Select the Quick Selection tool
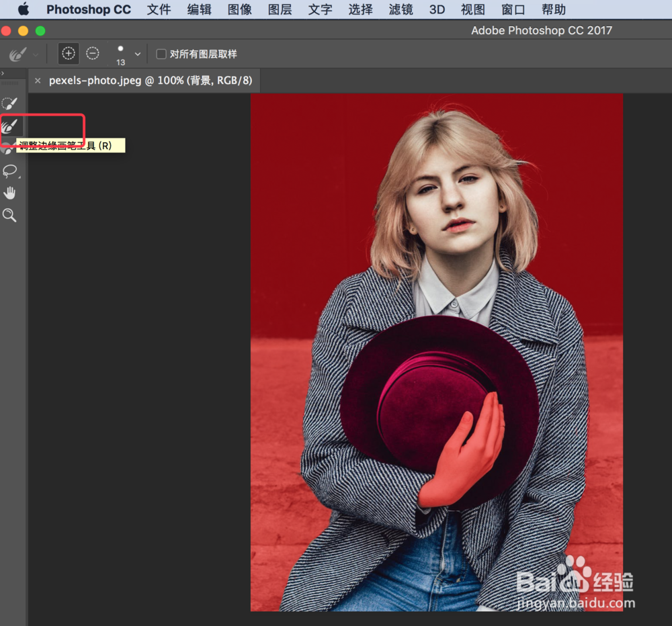Image resolution: width=672 pixels, height=626 pixels. click(x=9, y=103)
